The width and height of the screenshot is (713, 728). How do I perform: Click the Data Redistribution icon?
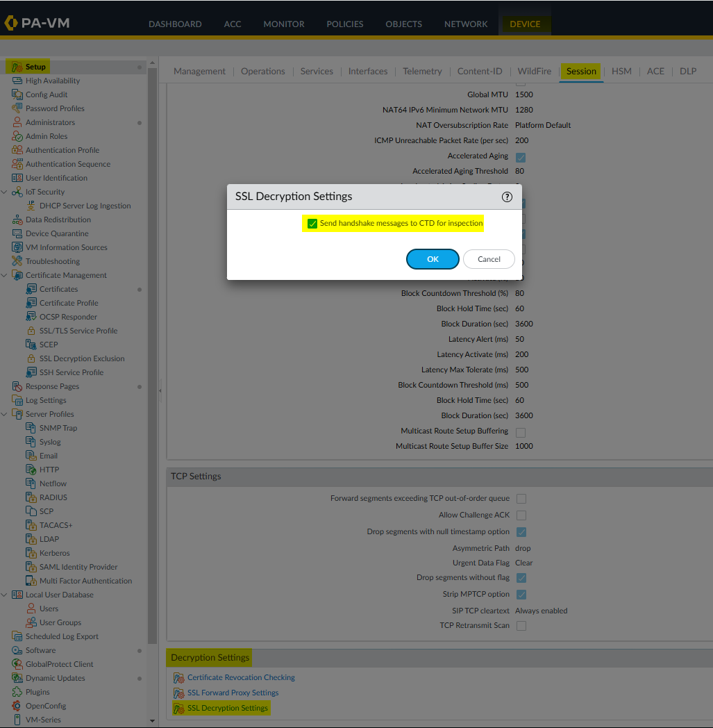(x=17, y=220)
